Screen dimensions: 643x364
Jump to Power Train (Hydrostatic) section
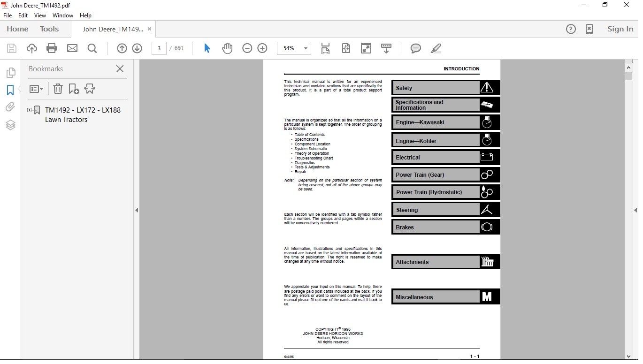[x=445, y=192]
